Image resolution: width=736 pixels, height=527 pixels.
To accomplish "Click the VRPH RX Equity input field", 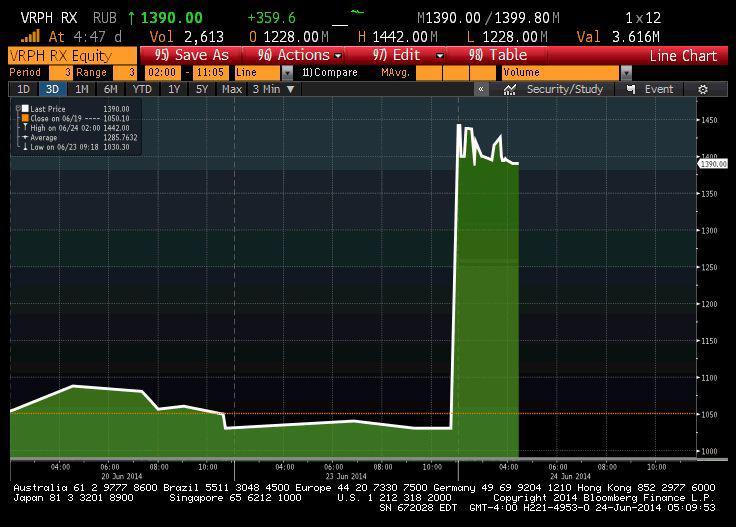I will (70, 56).
